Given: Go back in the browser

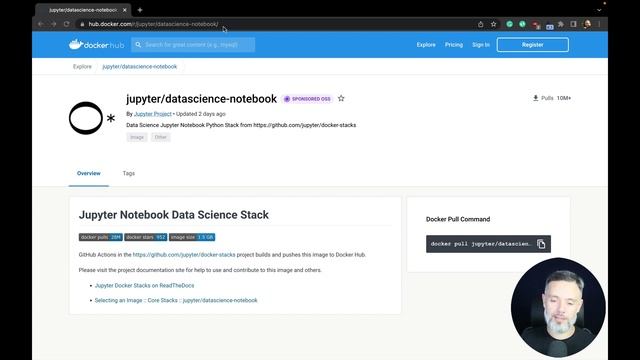Looking at the screenshot, I should [41, 24].
